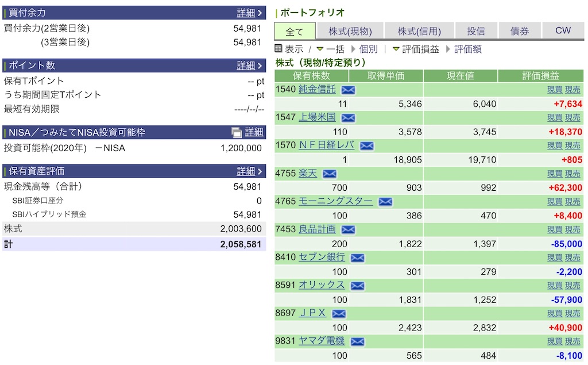Click 現買 for 上場米国
This screenshot has width=588, height=365.
[x=555, y=117]
